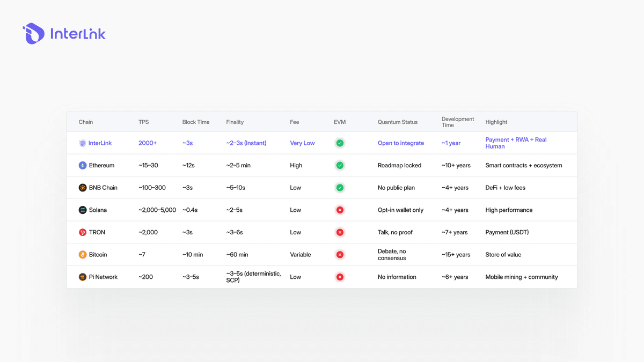
Task: Click the TRON chain icon
Action: pos(83,232)
